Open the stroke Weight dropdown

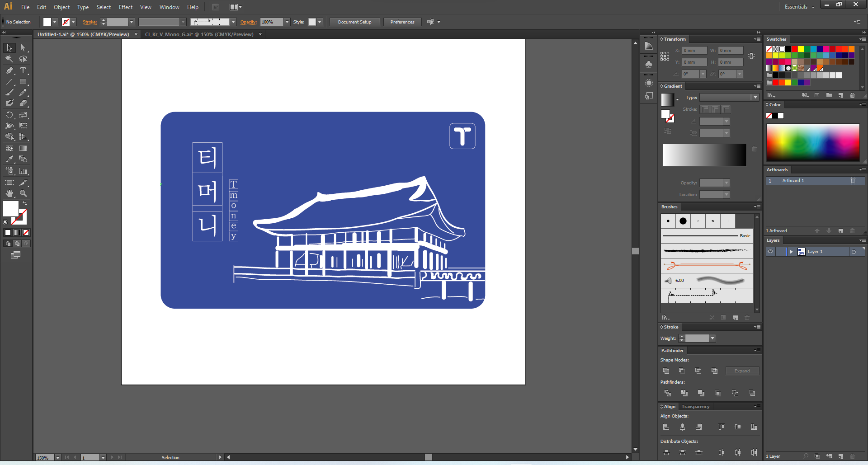pyautogui.click(x=712, y=338)
